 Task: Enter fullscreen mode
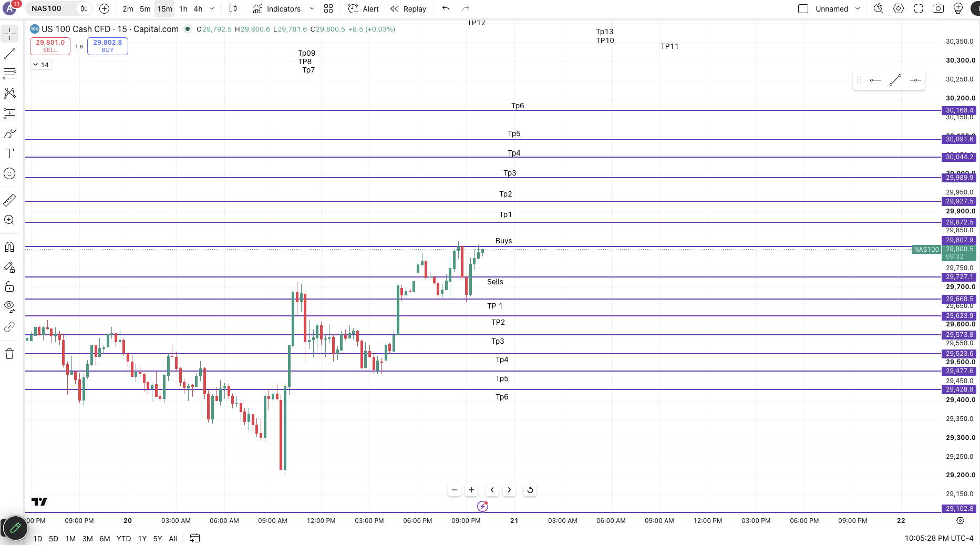[919, 8]
